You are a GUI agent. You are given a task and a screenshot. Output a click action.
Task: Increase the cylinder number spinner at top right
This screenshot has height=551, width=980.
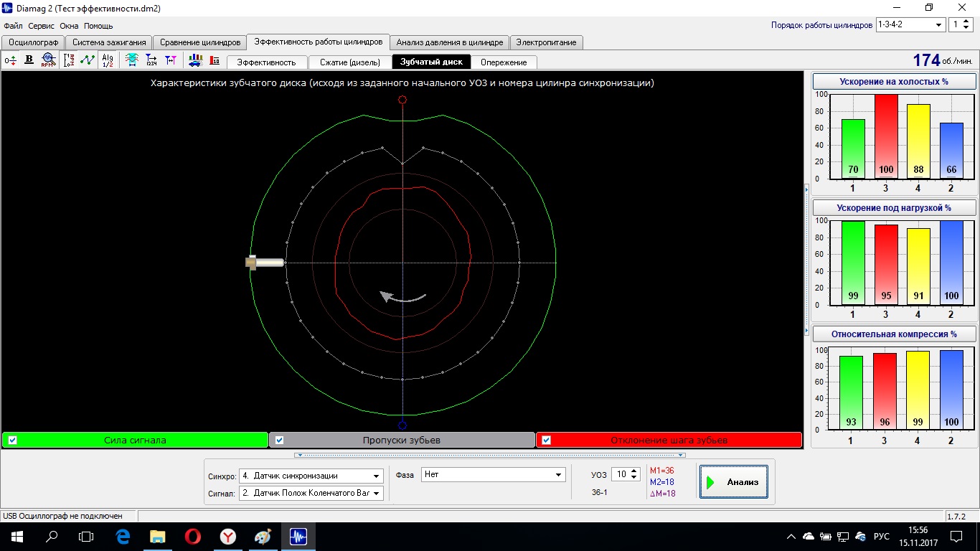tap(966, 21)
